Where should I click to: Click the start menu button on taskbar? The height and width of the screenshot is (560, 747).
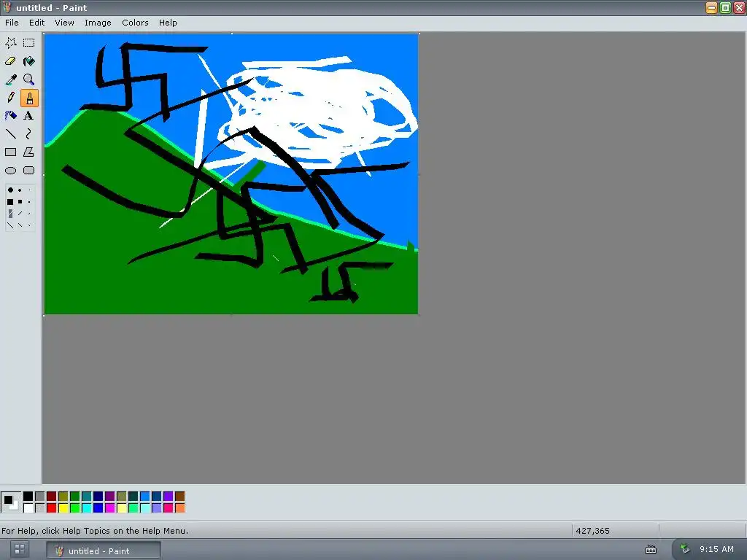[x=20, y=549]
